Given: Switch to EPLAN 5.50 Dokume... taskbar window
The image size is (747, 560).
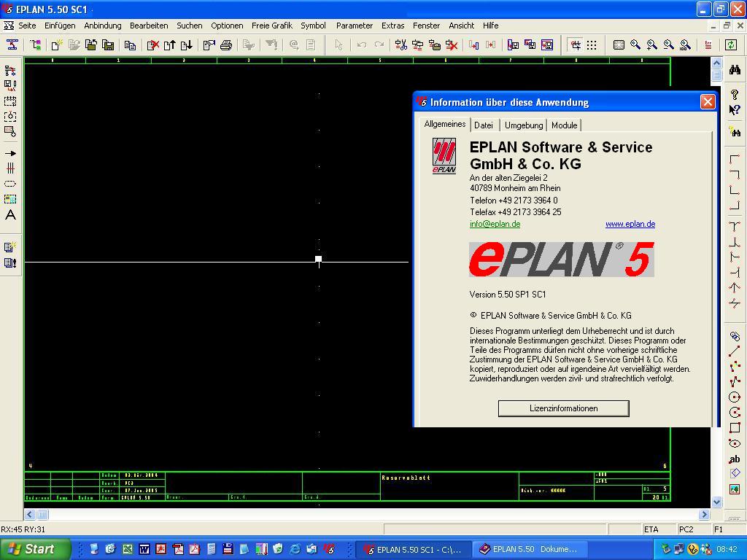Looking at the screenshot, I should (x=530, y=549).
